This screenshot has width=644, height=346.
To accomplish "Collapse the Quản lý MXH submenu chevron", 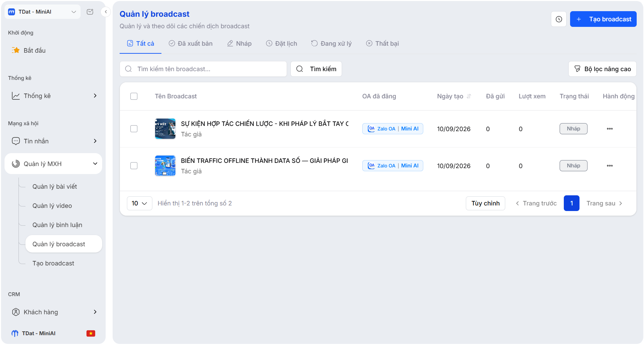I will click(95, 164).
